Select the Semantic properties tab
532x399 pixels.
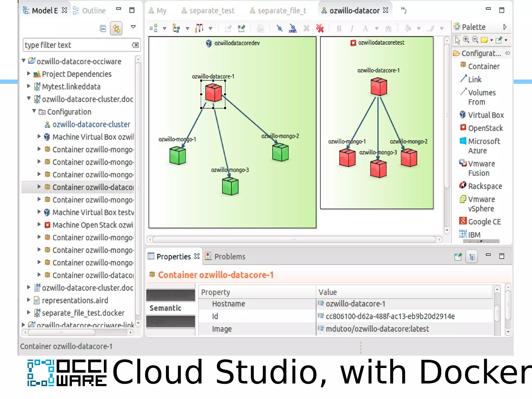click(171, 308)
